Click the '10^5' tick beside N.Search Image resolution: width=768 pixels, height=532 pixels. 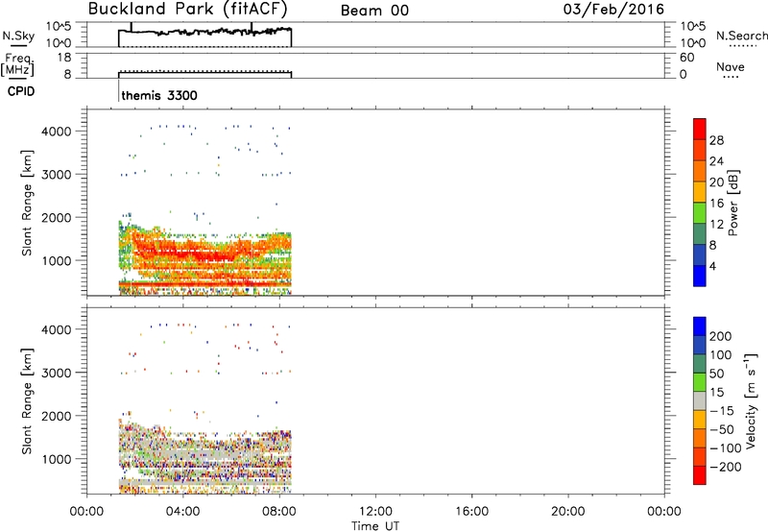tap(693, 27)
